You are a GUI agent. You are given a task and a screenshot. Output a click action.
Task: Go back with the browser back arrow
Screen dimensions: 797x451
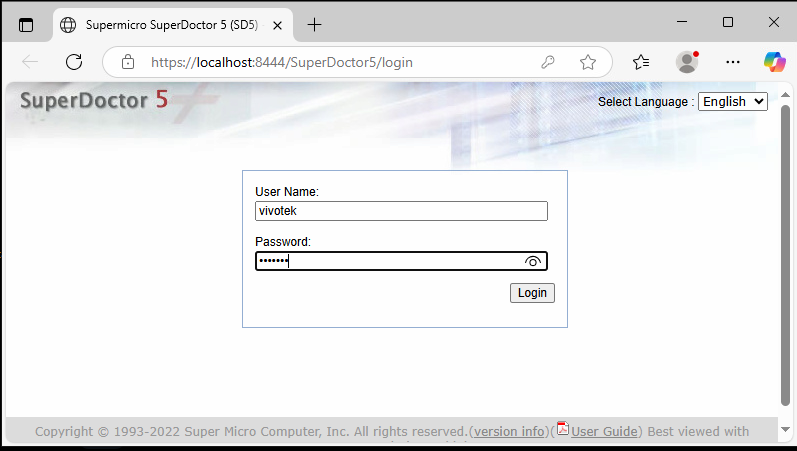[30, 62]
